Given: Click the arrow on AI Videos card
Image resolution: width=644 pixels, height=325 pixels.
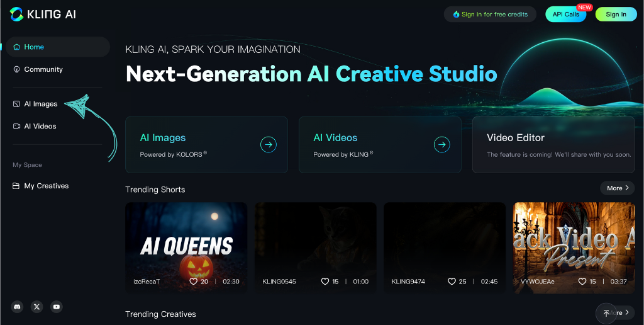Looking at the screenshot, I should (442, 144).
